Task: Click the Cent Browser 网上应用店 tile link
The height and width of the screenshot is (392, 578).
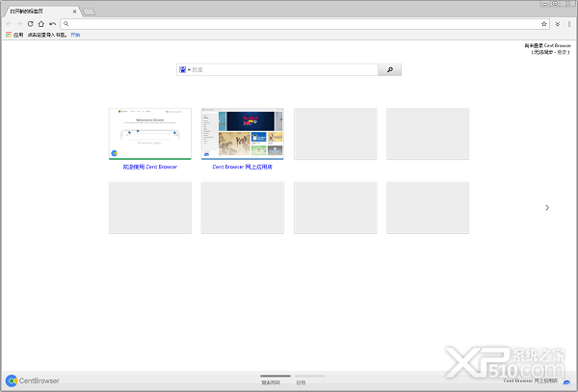Action: tap(242, 167)
